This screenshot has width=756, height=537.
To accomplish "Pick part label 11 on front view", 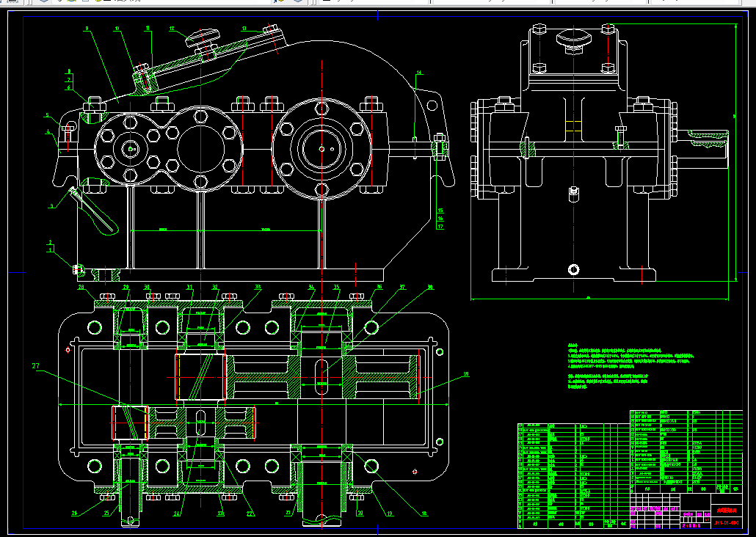I will [148, 29].
